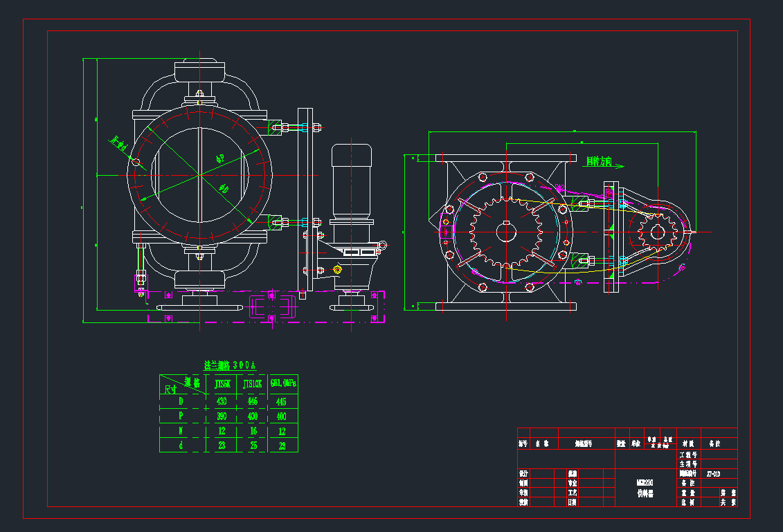Screen dimensions: 783x532
Task: Select the 16 value in row N
Action: pyautogui.click(x=253, y=430)
